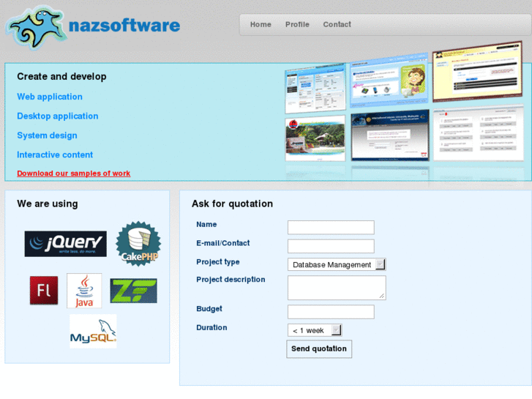Click the Duration label
This screenshot has height=399, width=532.
[x=211, y=327]
